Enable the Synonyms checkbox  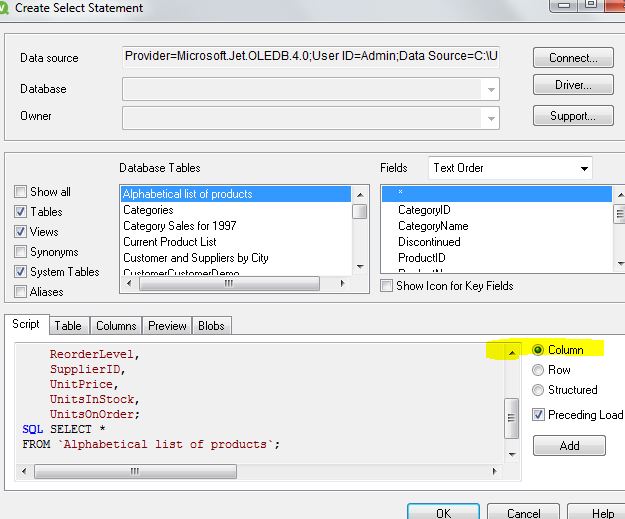20,252
